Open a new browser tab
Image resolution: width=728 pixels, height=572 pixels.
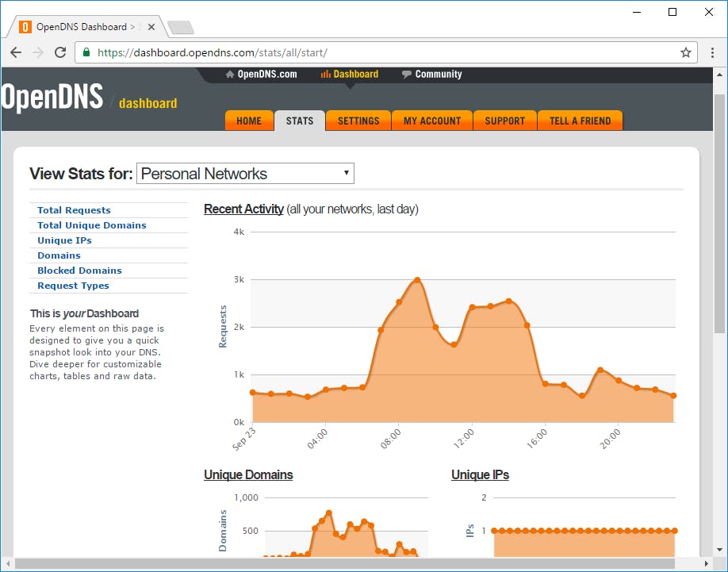point(181,28)
